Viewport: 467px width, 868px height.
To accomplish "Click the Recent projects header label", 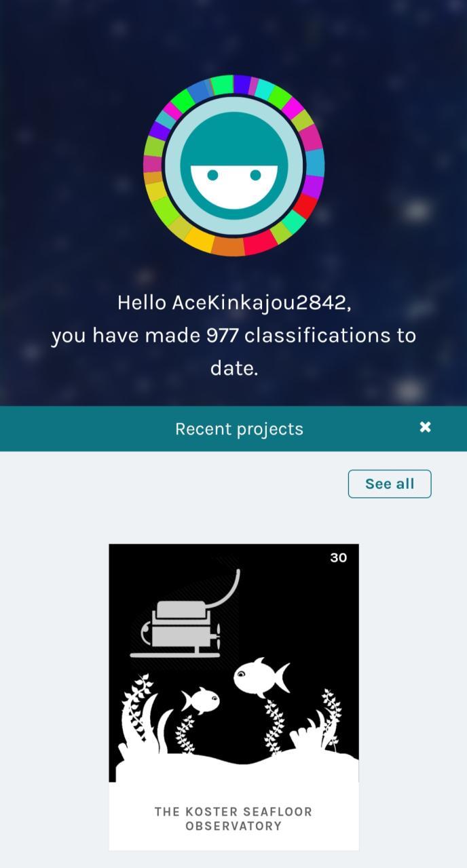I will tap(239, 429).
